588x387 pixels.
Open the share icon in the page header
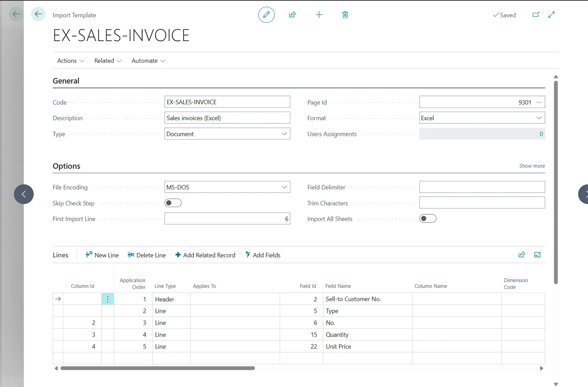(293, 15)
